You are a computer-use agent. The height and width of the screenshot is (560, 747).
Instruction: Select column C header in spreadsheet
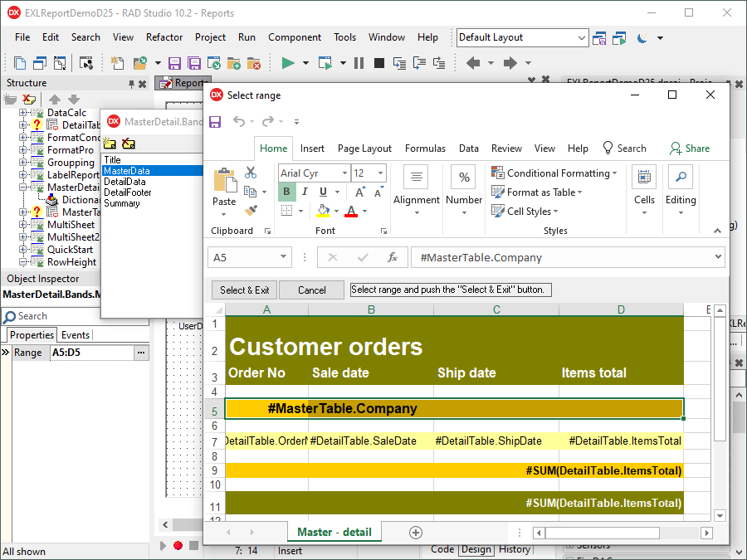click(x=496, y=309)
